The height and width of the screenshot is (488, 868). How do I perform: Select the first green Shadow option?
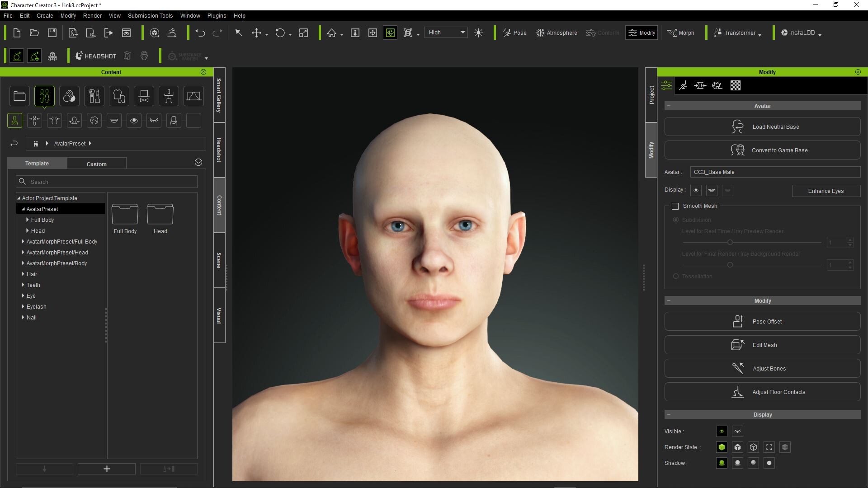click(x=722, y=463)
